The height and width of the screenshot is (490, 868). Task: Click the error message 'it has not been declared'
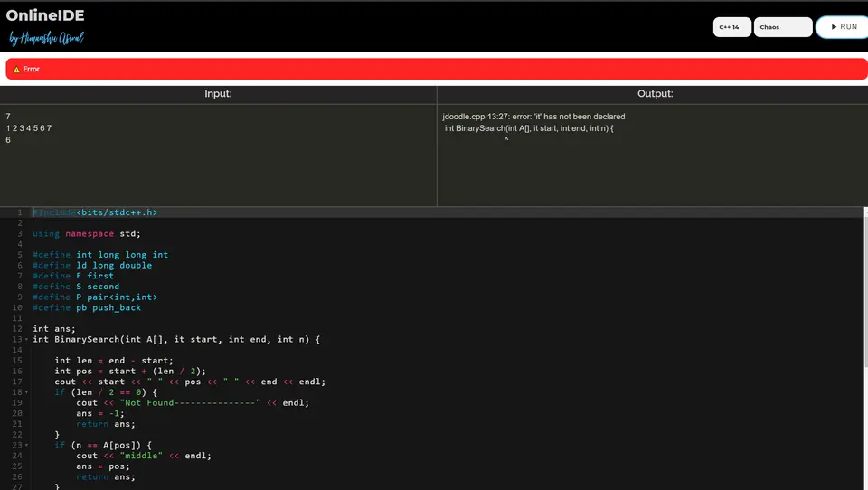tap(533, 117)
